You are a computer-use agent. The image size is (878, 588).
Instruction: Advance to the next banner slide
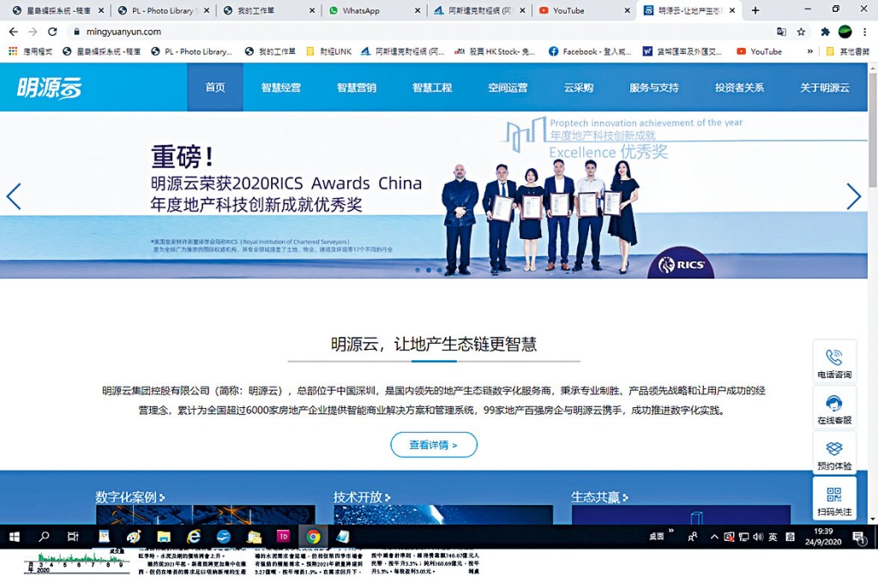pos(853,196)
